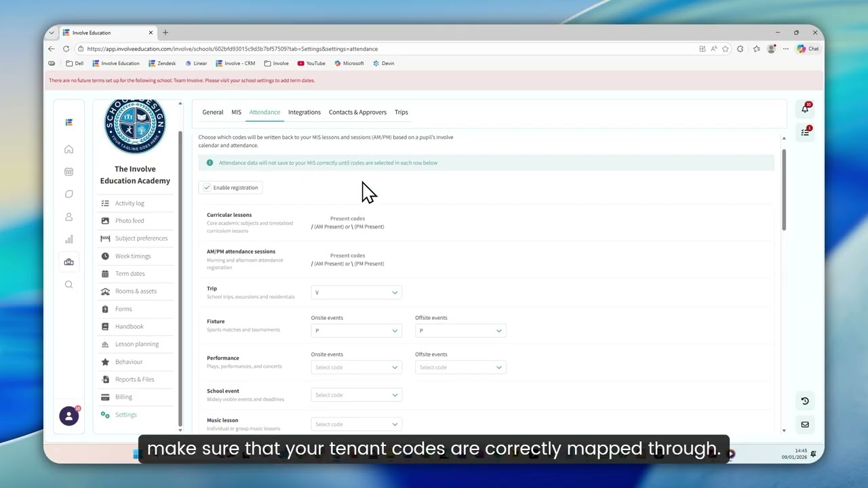Expand Fixture Offsite events code dropdown
868x488 pixels.
pyautogui.click(x=460, y=331)
